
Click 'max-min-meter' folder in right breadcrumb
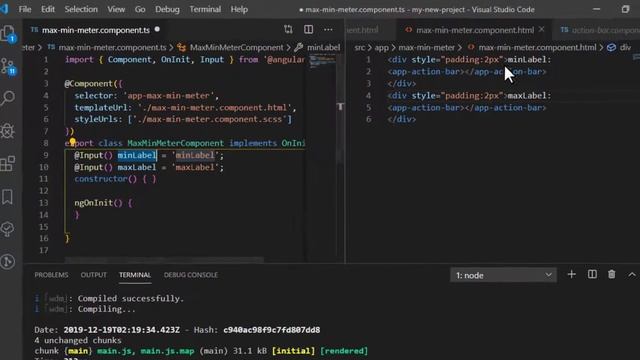427,47
